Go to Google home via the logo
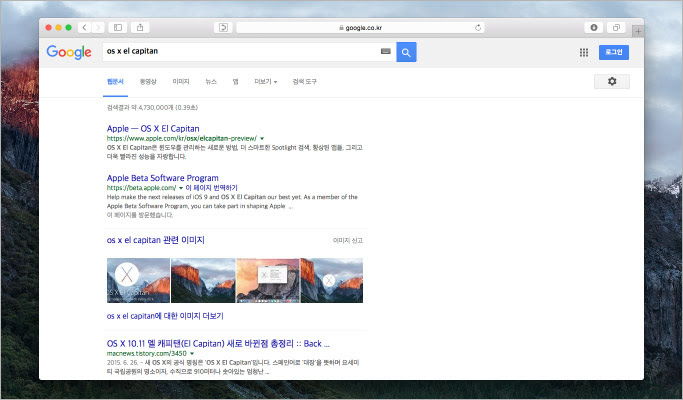This screenshot has height=400, width=683. click(69, 52)
